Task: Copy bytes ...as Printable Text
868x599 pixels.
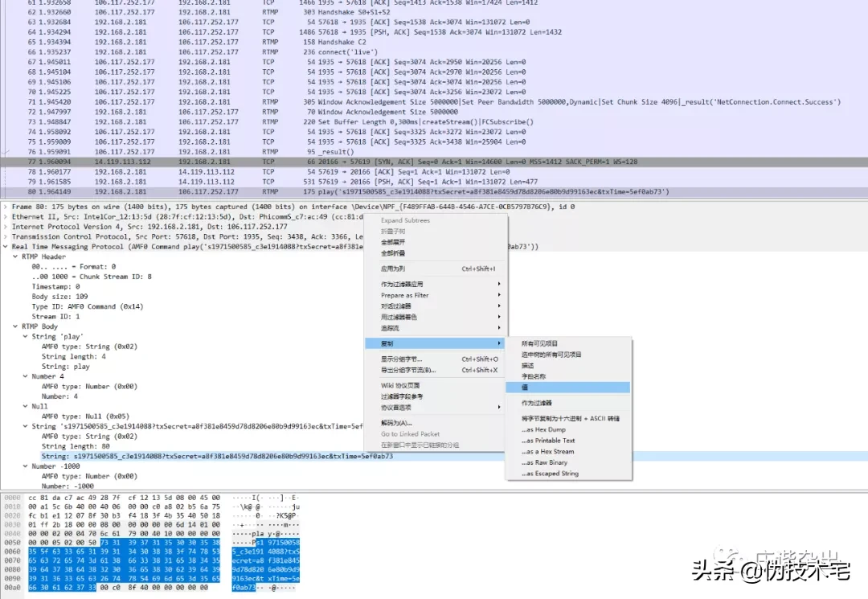Action: pyautogui.click(x=568, y=441)
